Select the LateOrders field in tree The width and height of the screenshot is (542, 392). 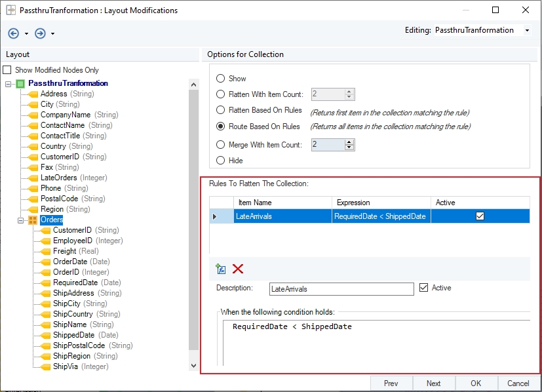pos(58,178)
